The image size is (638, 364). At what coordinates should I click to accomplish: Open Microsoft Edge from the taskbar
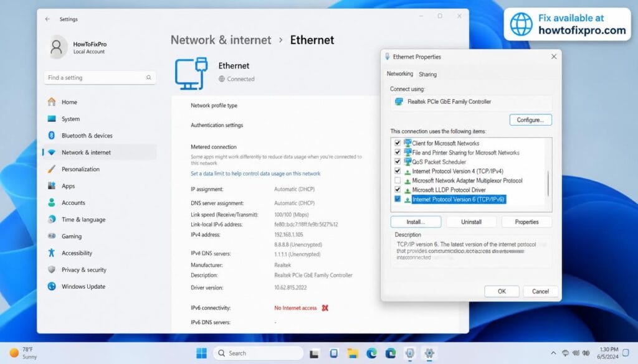tap(371, 353)
